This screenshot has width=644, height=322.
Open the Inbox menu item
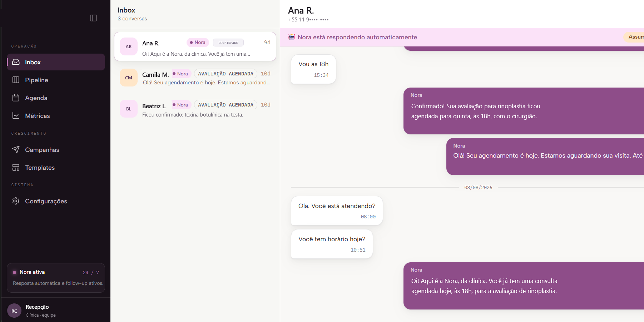click(x=56, y=62)
